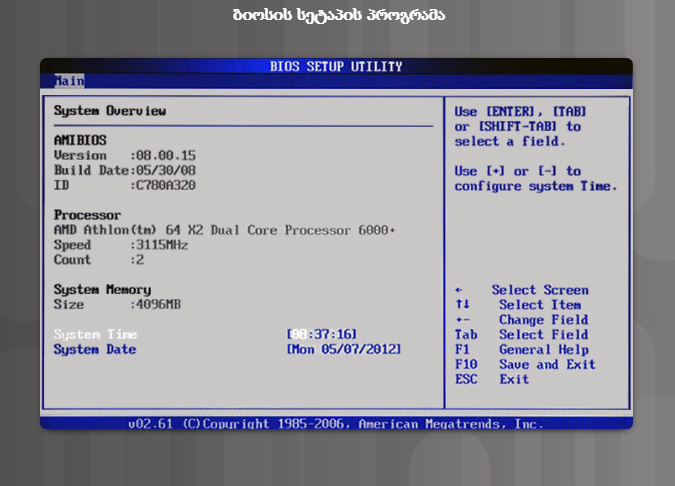Click the left arrow Select Screen icon
Viewport: 675px width, 486px height.
tap(459, 290)
